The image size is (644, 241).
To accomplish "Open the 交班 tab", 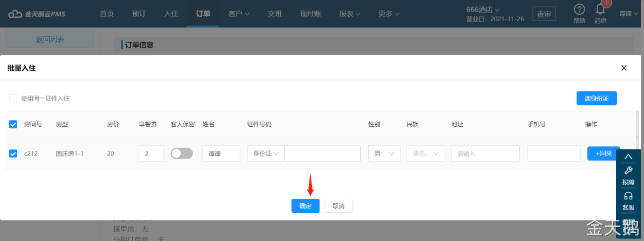I will tap(275, 14).
